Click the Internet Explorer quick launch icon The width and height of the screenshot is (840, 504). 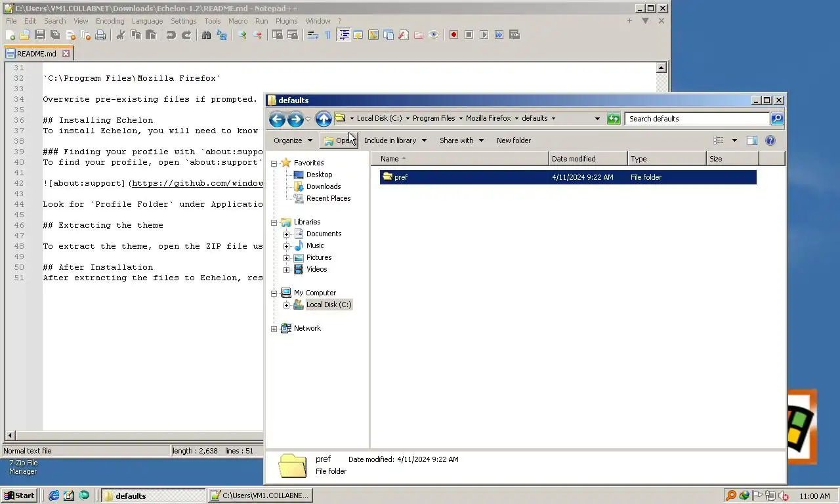click(x=54, y=495)
